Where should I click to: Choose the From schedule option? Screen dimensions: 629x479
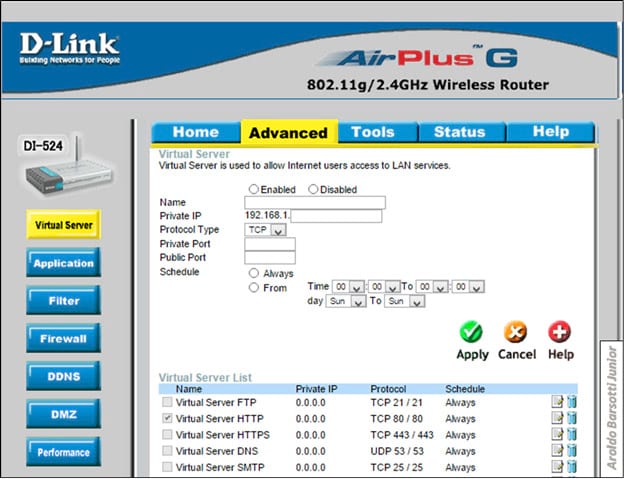click(253, 288)
